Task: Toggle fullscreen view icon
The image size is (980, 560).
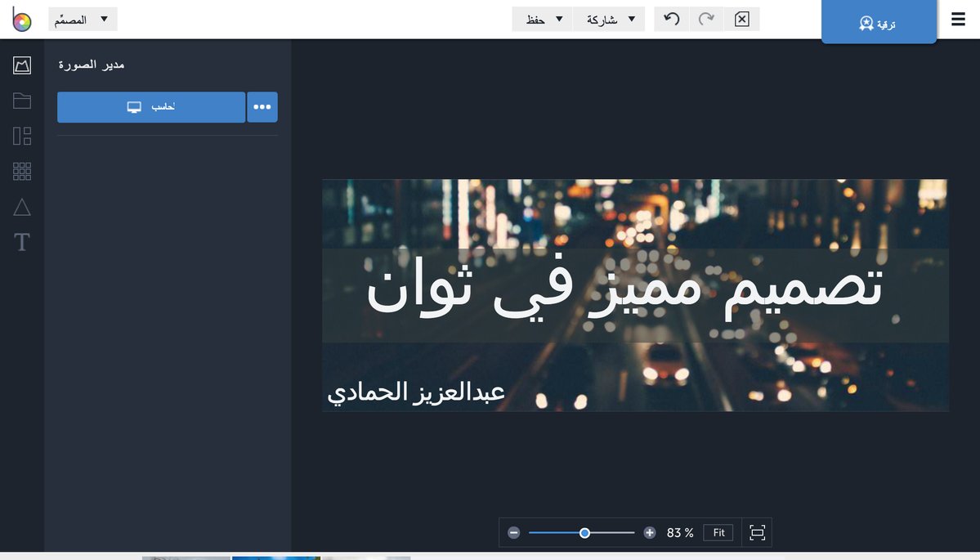Action: click(x=757, y=533)
